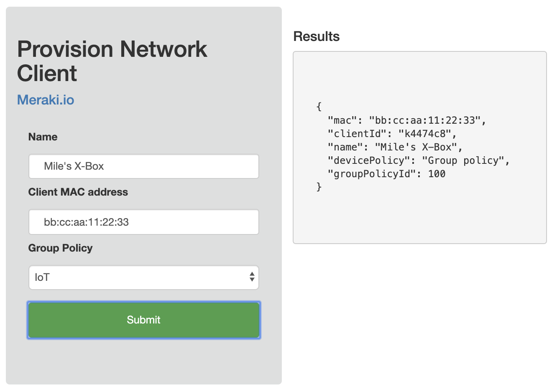Click the Name field label
This screenshot has height=392, width=557.
click(43, 137)
